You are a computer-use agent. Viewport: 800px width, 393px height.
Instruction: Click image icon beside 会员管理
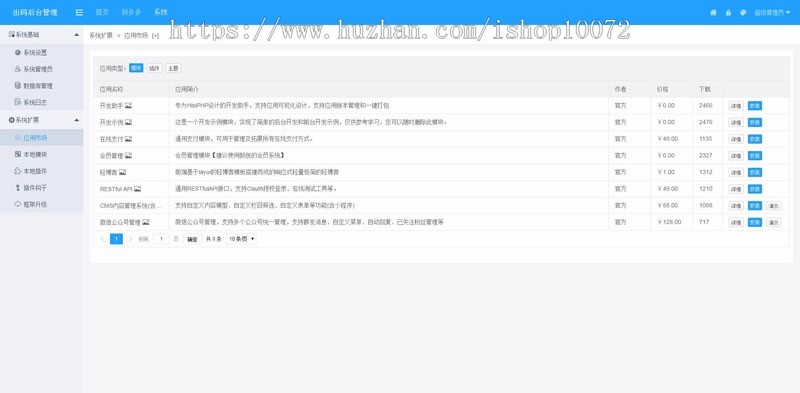click(128, 156)
